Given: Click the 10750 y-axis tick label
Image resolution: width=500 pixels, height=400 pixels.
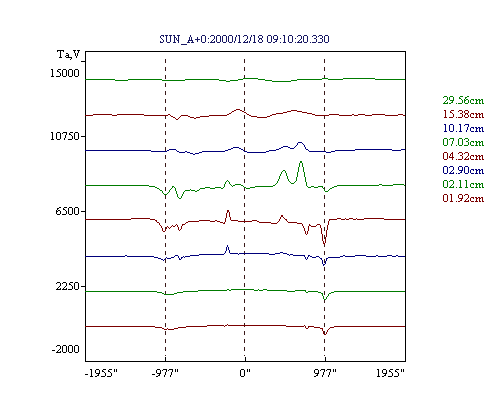Looking at the screenshot, I should pos(65,136).
